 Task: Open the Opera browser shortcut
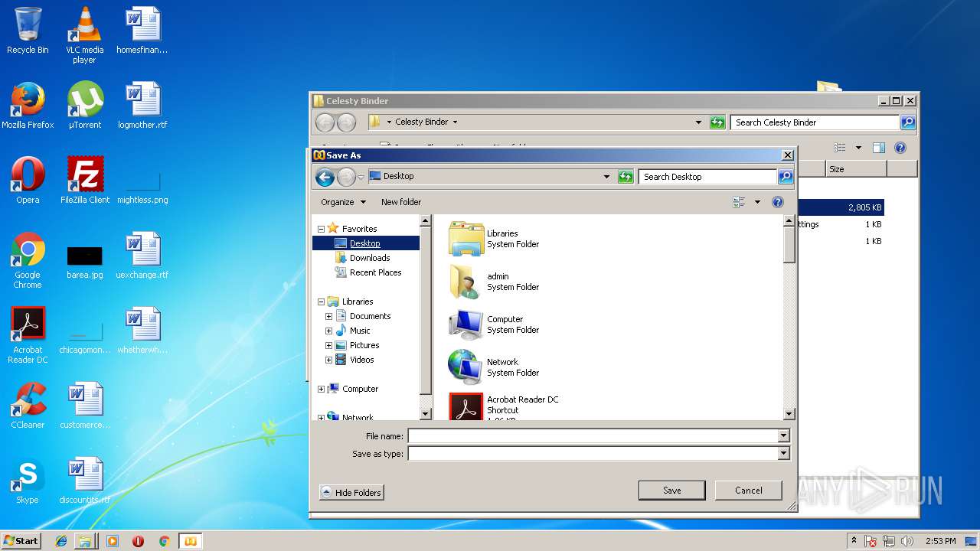point(28,181)
